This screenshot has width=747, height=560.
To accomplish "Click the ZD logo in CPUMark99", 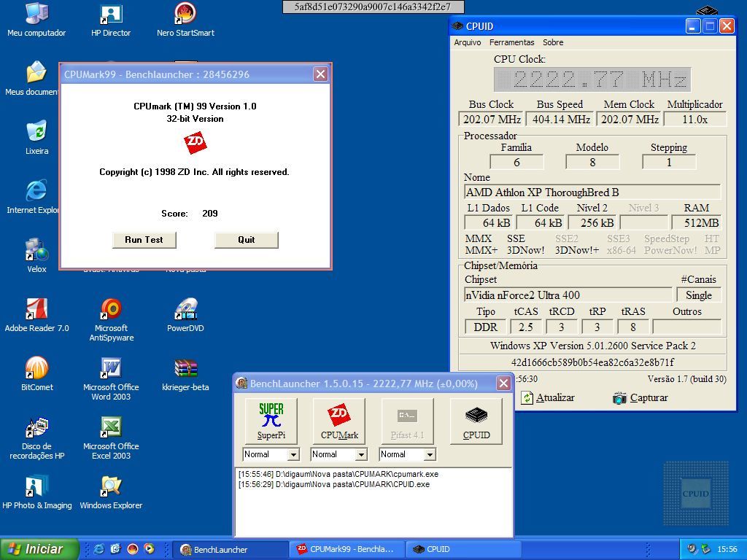I will pyautogui.click(x=196, y=142).
